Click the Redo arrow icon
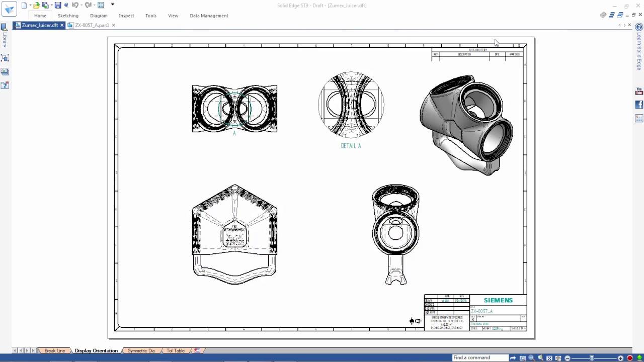The height and width of the screenshot is (362, 644). coord(88,5)
